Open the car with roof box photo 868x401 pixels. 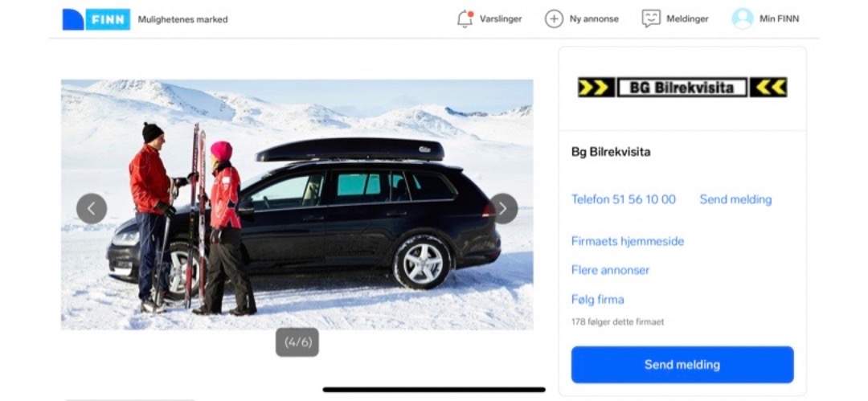point(297,205)
